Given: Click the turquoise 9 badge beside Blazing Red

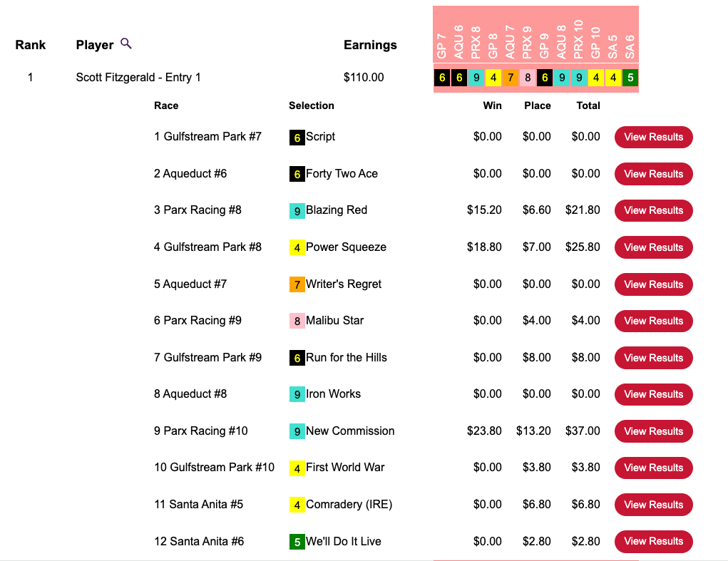Looking at the screenshot, I should (297, 211).
